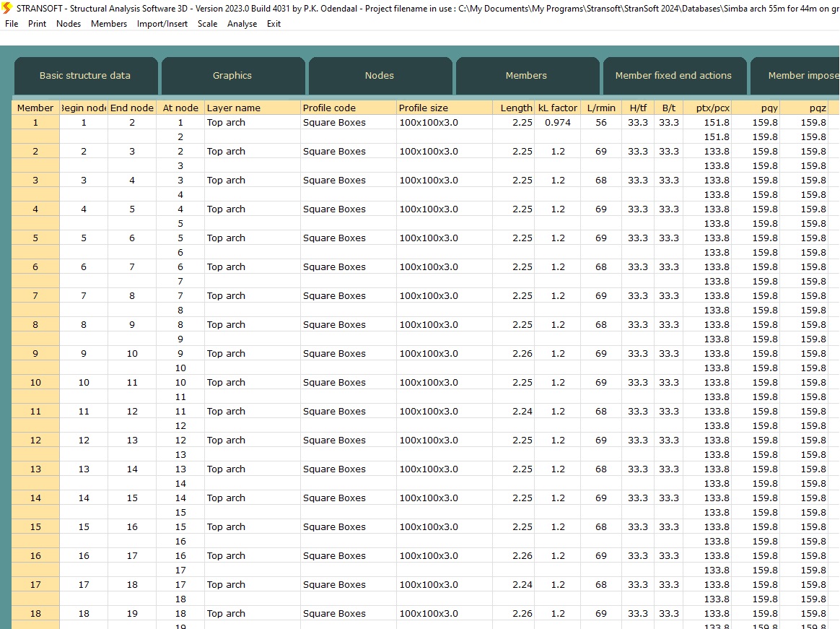840x629 pixels.
Task: Open the Analyse menu
Action: [242, 24]
